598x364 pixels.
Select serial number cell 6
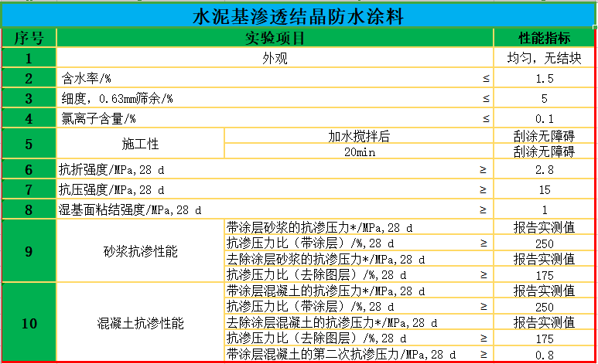[29, 169]
